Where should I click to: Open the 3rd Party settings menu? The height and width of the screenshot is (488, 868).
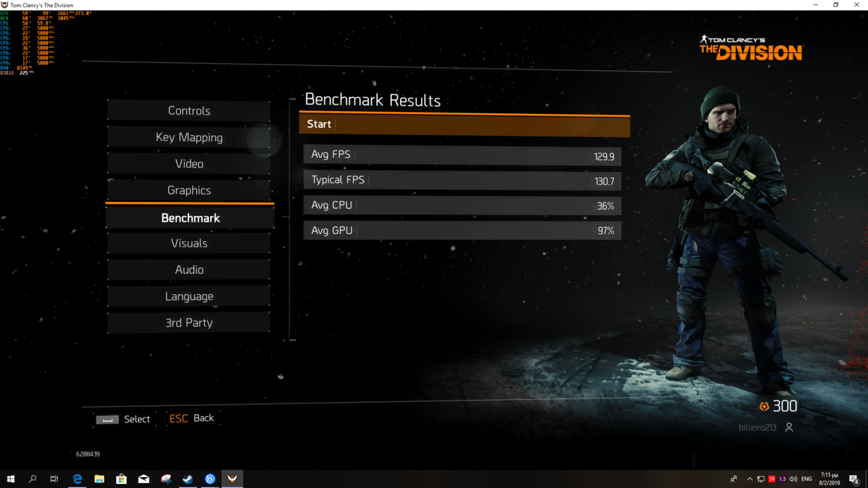(x=189, y=323)
